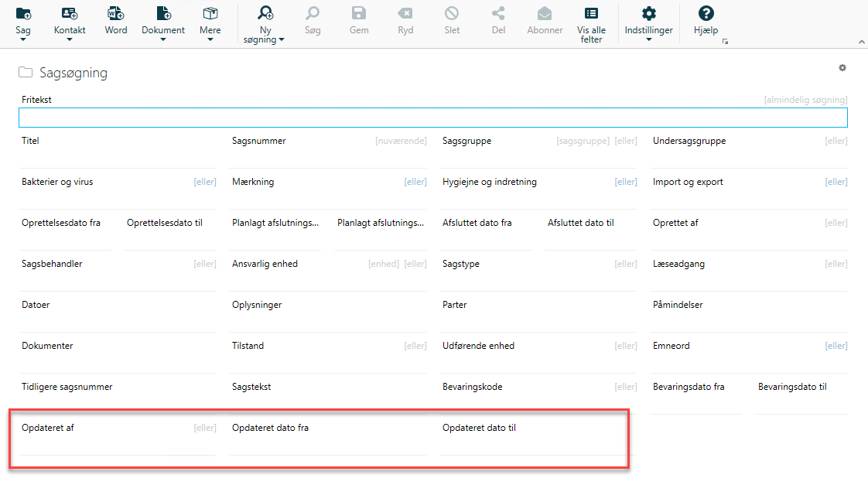
Task: Expand the Indstillinger dropdown arrow
Action: tap(649, 39)
